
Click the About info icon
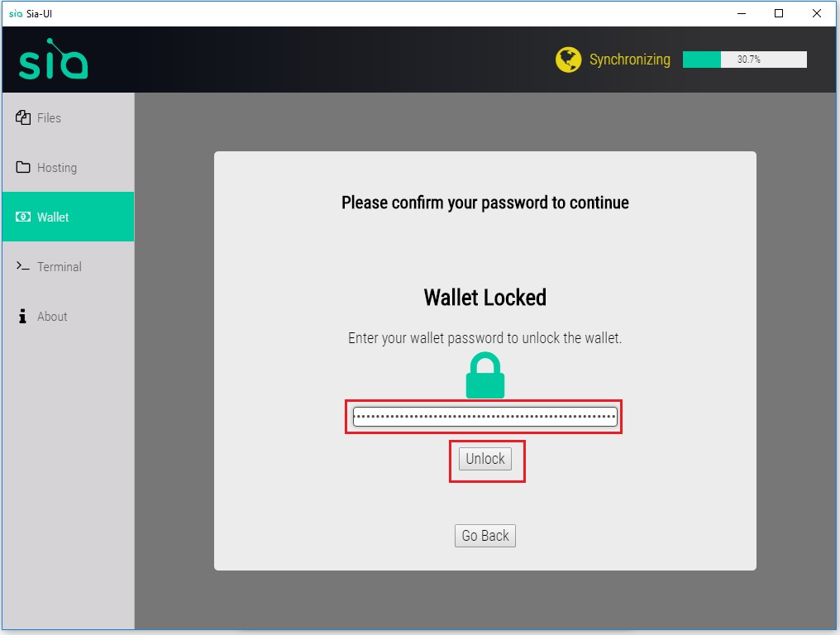22,316
